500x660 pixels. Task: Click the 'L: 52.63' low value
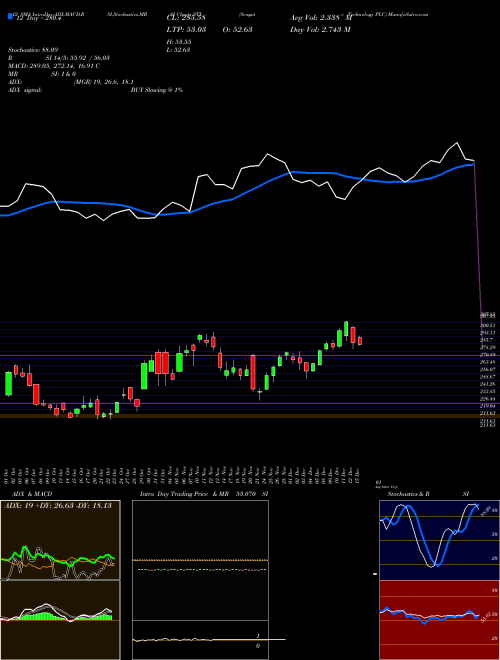(179, 50)
